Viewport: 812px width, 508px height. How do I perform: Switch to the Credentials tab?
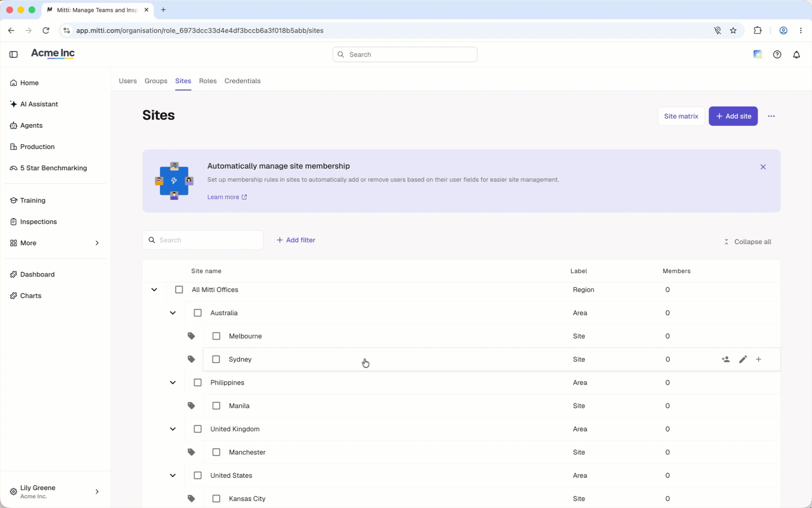[x=243, y=81]
